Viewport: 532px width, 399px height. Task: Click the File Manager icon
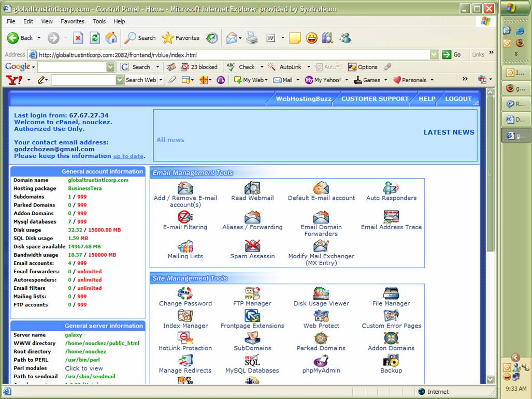pyautogui.click(x=391, y=293)
